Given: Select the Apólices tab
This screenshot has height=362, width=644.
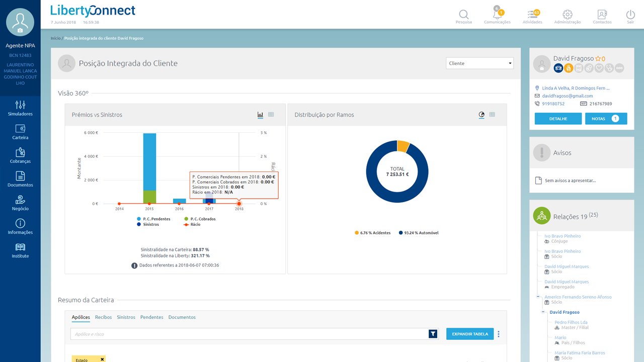Looking at the screenshot, I should [80, 317].
